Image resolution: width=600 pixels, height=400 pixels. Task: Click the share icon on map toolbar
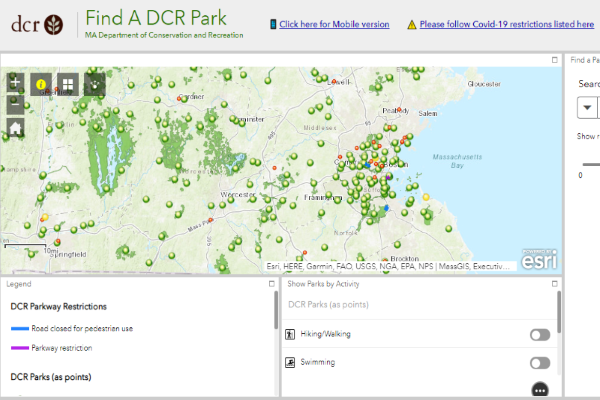95,85
